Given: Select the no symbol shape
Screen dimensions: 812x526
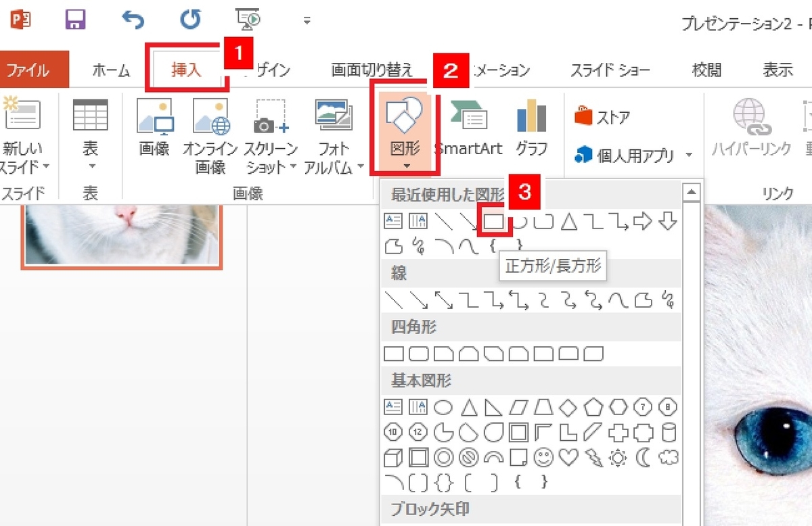Looking at the screenshot, I should (468, 458).
